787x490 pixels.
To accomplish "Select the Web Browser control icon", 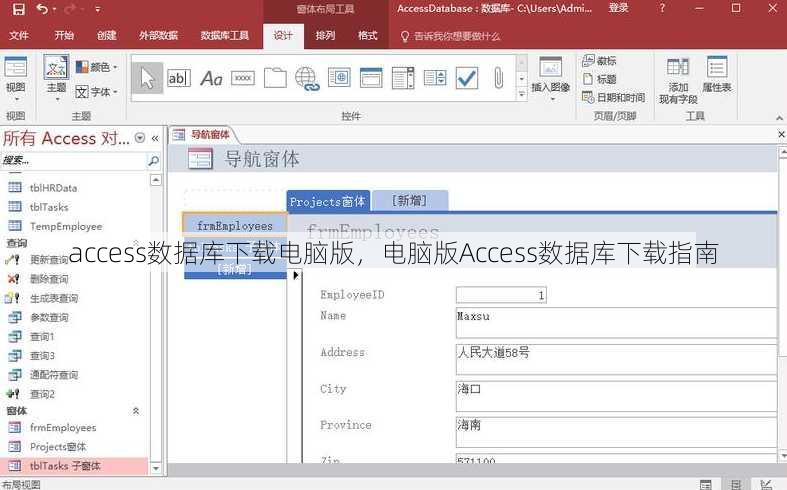I will (x=339, y=78).
